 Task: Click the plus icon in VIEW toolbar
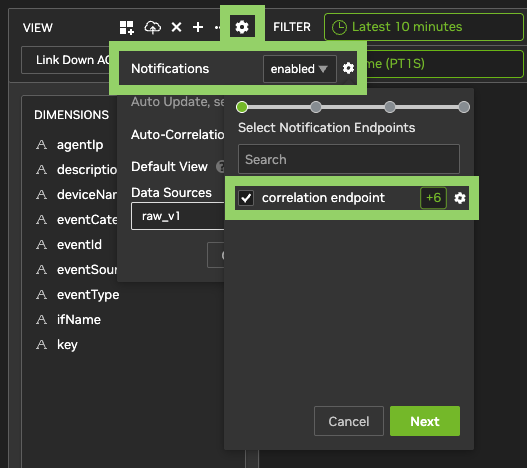tap(198, 27)
